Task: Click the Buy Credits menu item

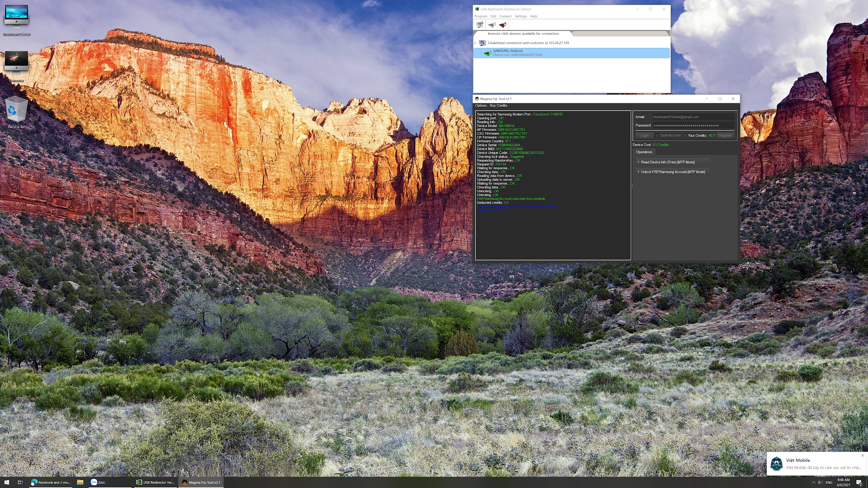Action: click(498, 105)
